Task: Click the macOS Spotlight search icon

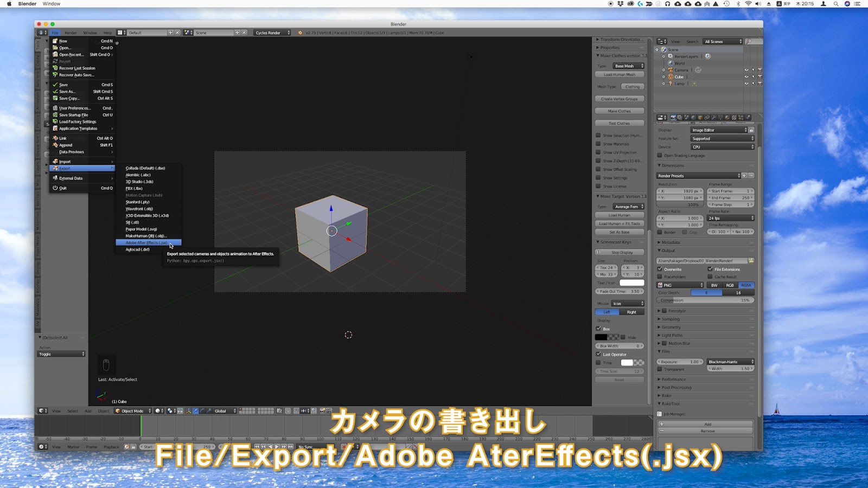Action: point(836,4)
